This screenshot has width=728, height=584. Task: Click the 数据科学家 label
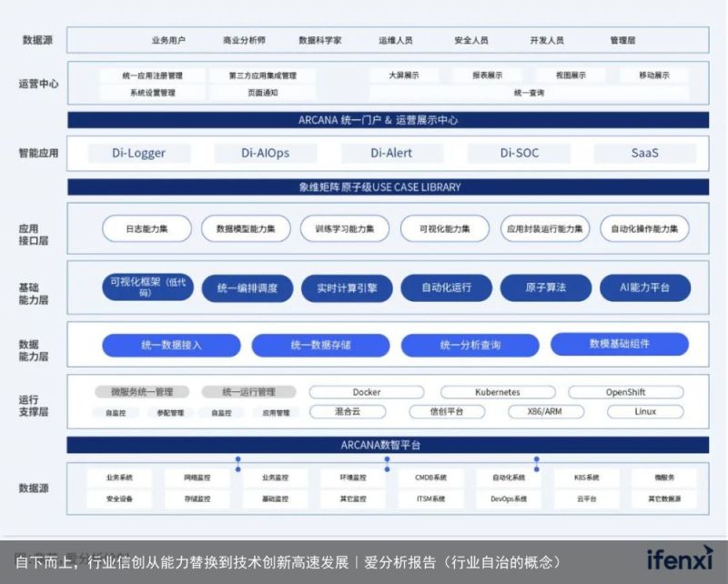tap(320, 40)
